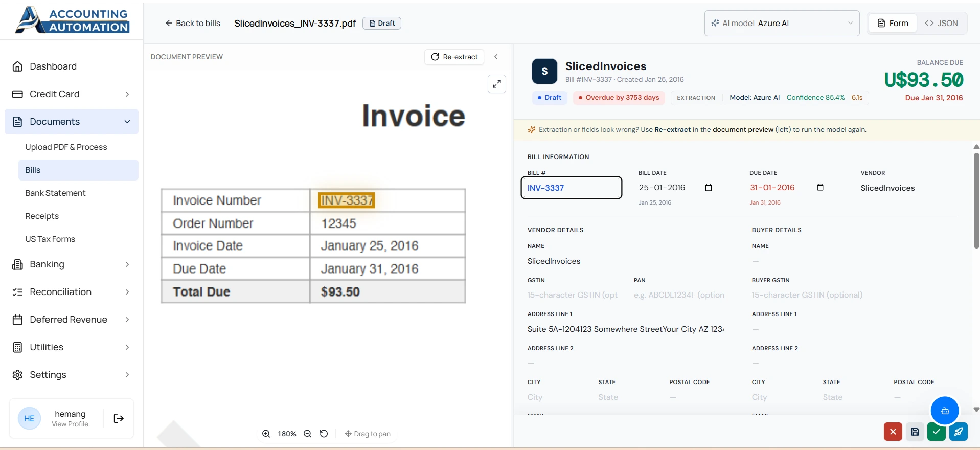Click the Overdue by 3753 days badge
980x450 pixels.
(619, 98)
